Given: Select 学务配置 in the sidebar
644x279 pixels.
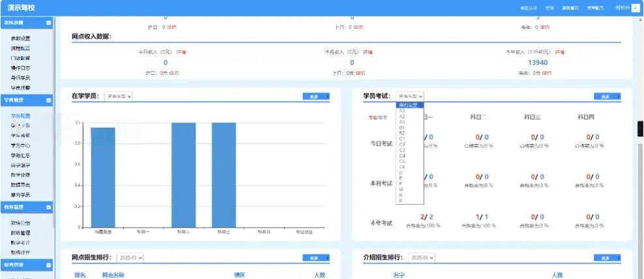Looking at the screenshot, I should [x=21, y=116].
